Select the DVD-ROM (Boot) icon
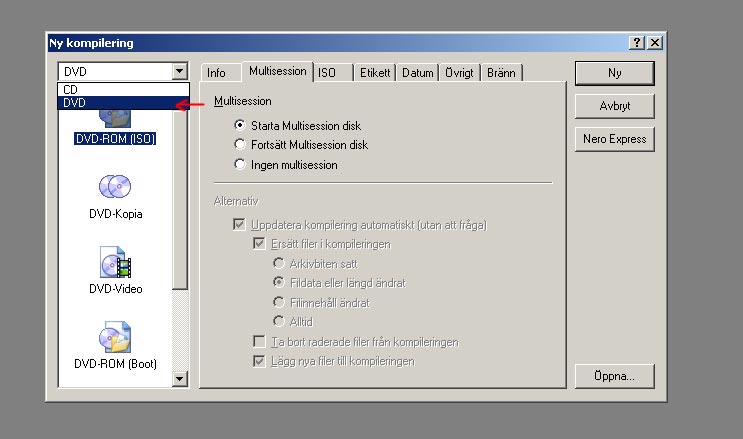The width and height of the screenshot is (743, 439). point(115,337)
